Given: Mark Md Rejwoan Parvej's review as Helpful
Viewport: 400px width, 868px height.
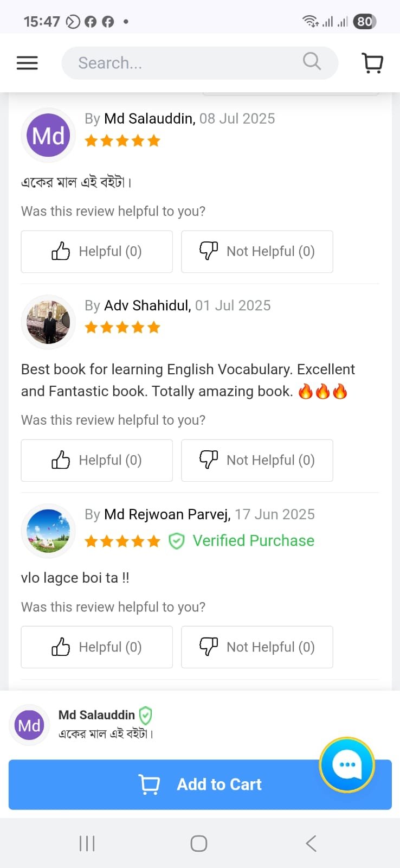Looking at the screenshot, I should [96, 647].
